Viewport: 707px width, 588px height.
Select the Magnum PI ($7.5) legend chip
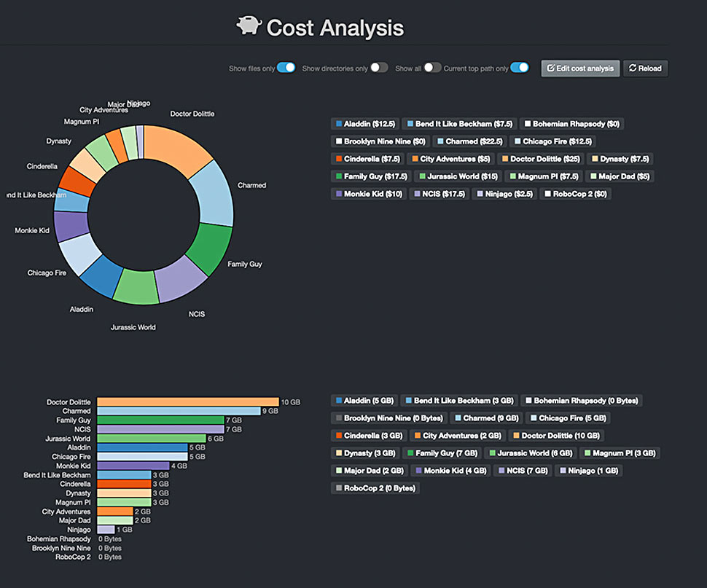coord(544,176)
